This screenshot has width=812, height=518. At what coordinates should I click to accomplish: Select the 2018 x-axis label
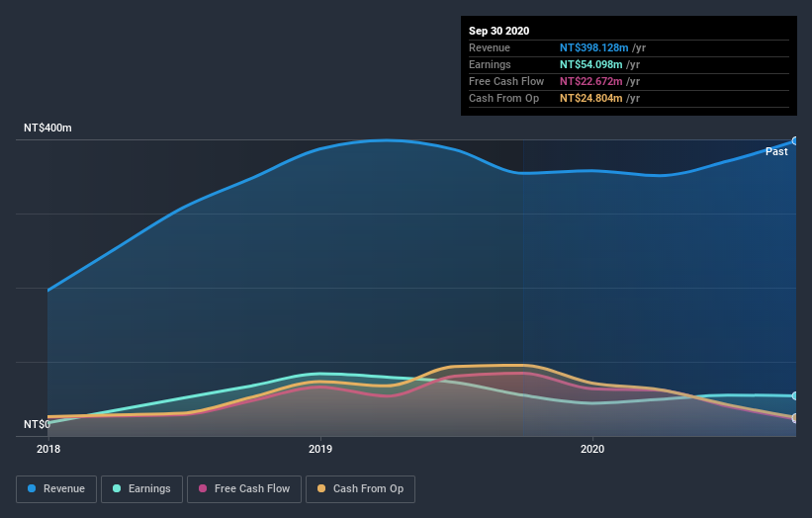point(48,449)
